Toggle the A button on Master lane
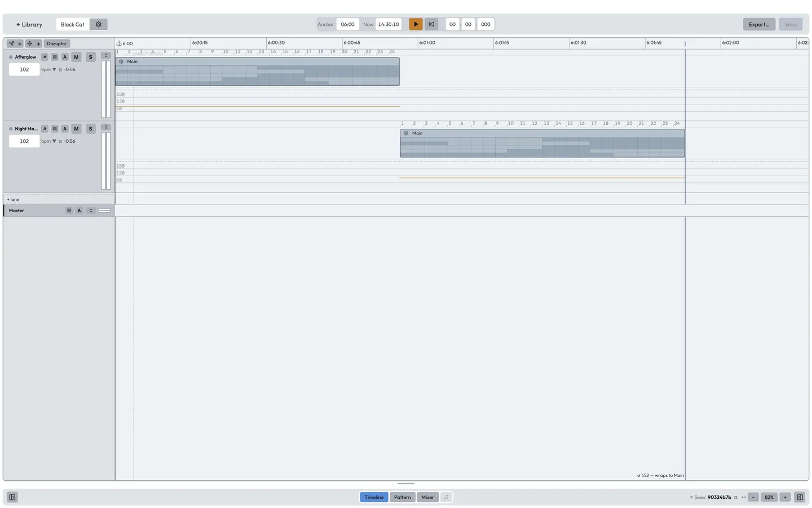 (79, 211)
